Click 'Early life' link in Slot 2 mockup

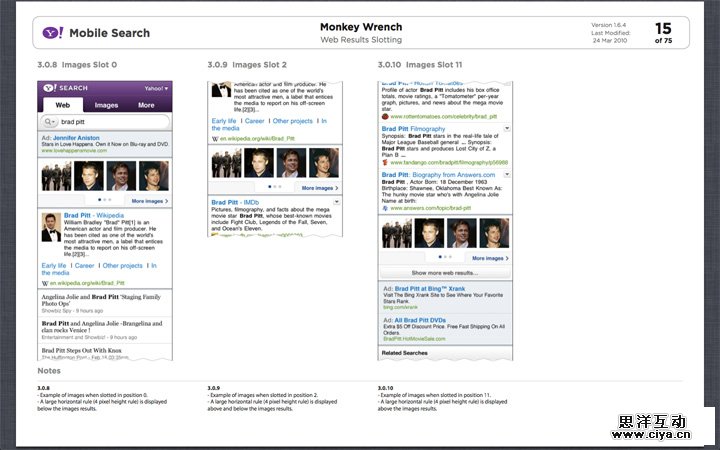(x=224, y=121)
